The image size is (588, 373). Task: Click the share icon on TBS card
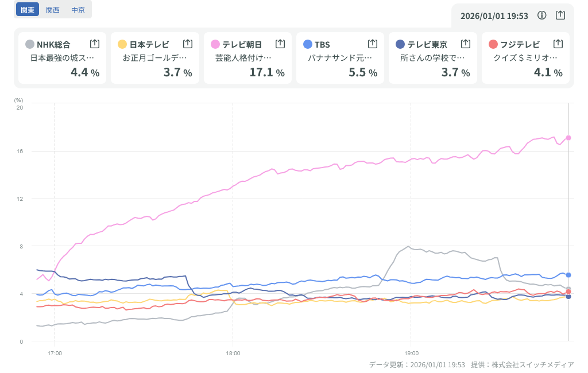click(x=372, y=44)
